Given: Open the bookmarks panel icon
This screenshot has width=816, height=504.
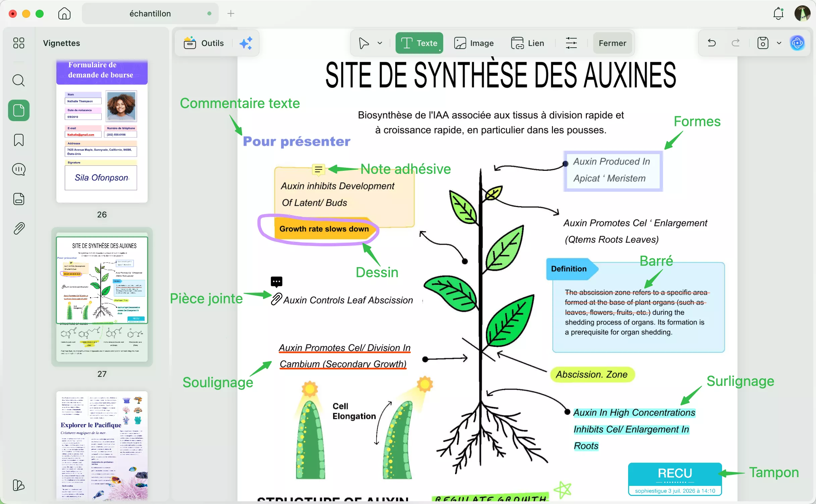Looking at the screenshot, I should click(19, 140).
